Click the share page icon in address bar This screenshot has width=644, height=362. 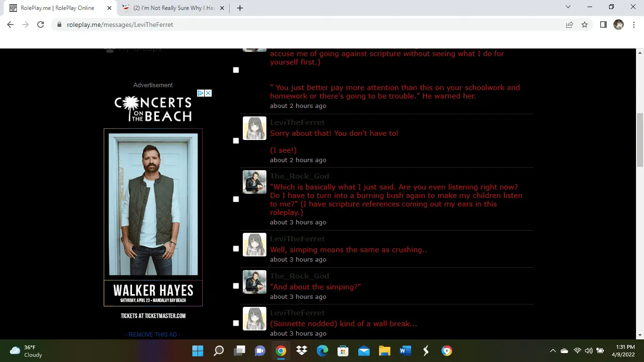[x=570, y=25]
